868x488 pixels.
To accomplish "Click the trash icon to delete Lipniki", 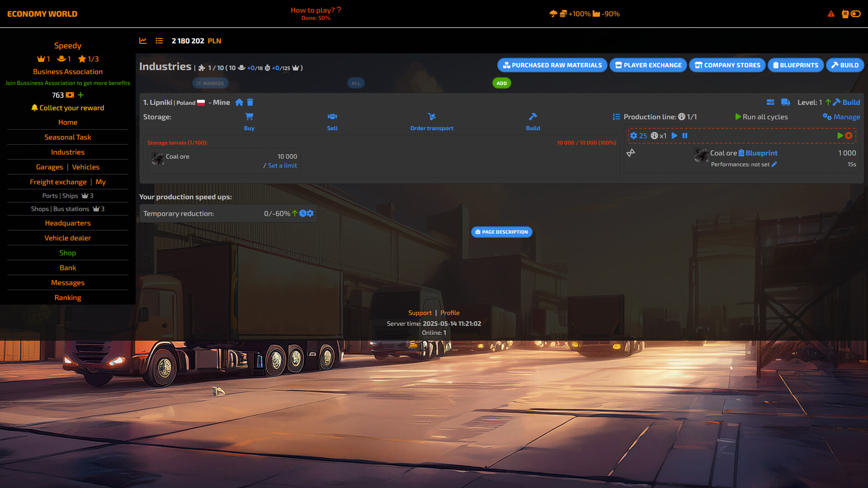I will click(x=250, y=103).
